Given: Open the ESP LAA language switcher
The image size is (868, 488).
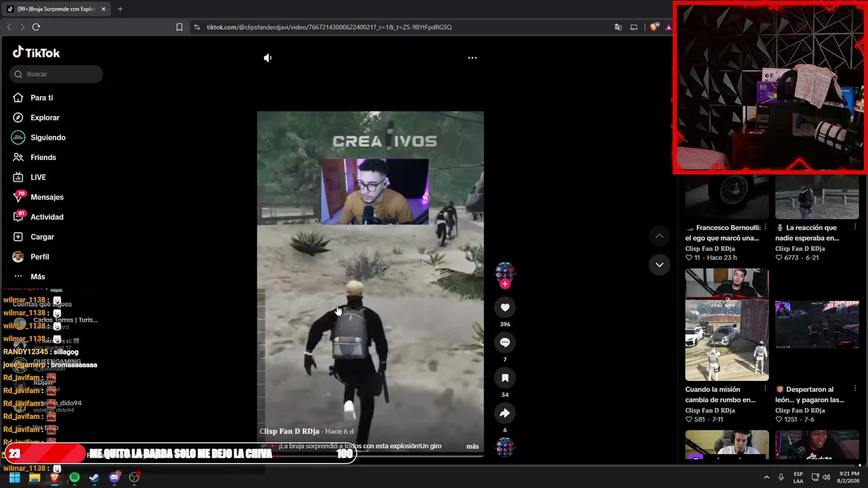Looking at the screenshot, I should pyautogui.click(x=798, y=478).
